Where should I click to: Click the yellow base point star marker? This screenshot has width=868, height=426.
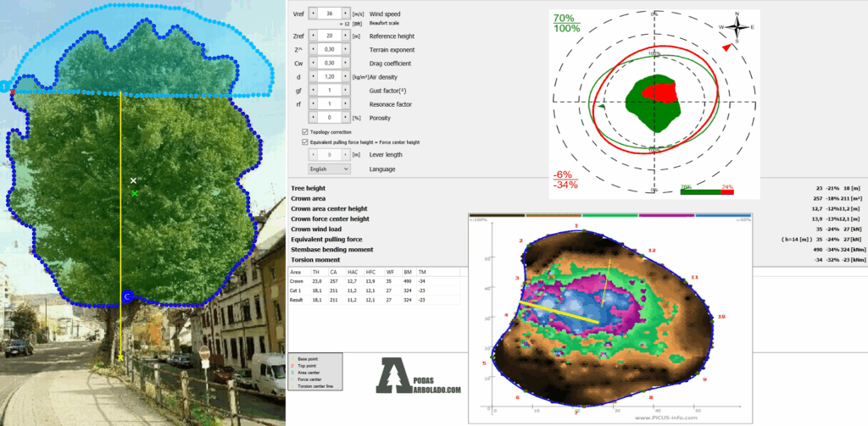120,358
